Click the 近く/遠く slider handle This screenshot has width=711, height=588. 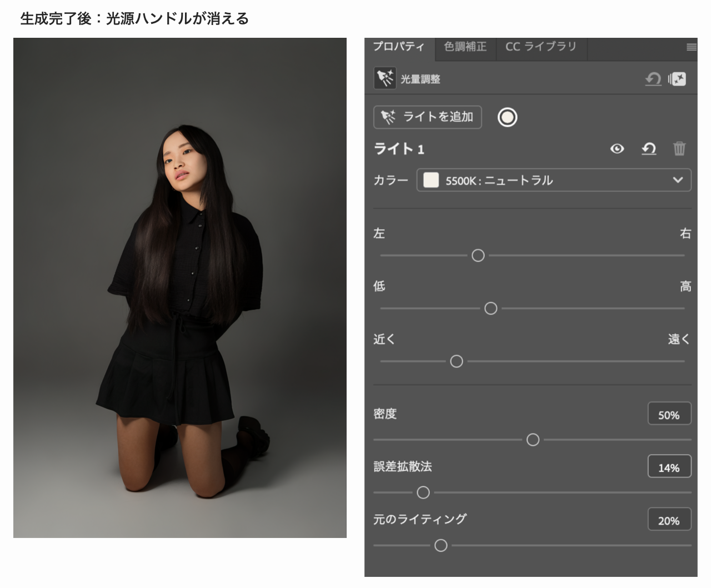pyautogui.click(x=457, y=362)
